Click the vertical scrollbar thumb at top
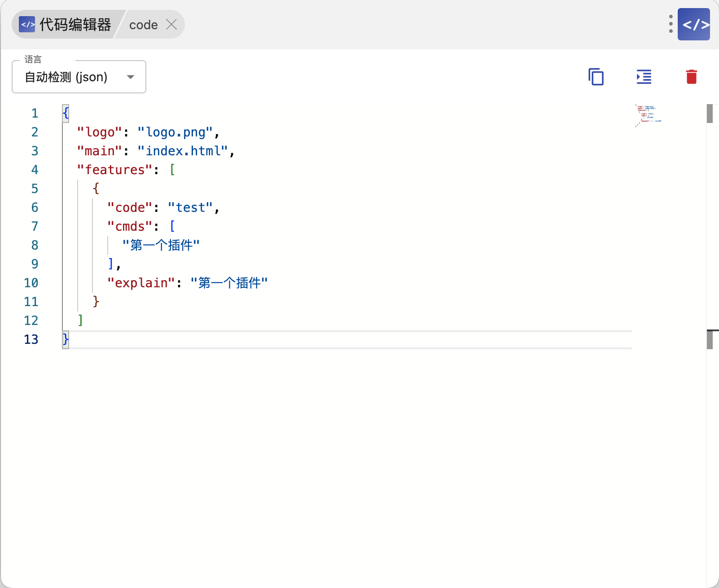This screenshot has height=588, width=719. click(x=710, y=114)
